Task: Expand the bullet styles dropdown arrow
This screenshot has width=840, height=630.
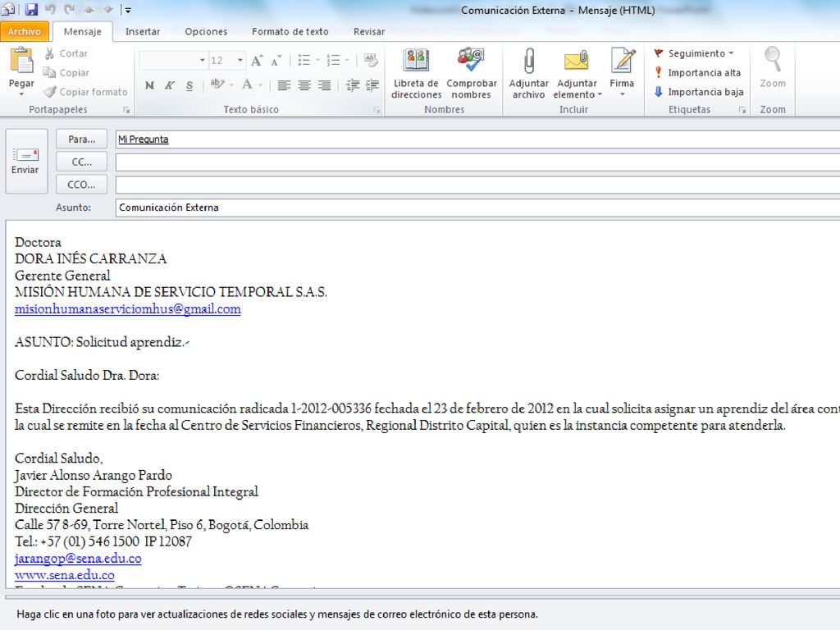Action: click(317, 60)
